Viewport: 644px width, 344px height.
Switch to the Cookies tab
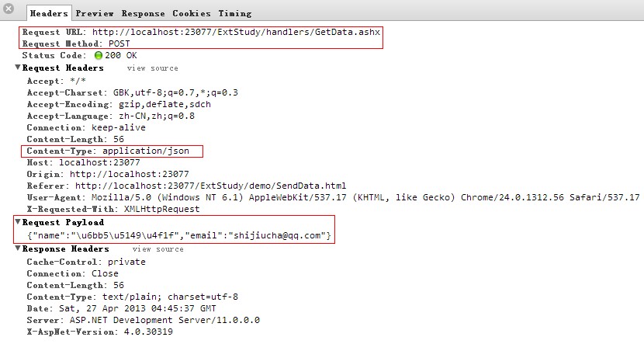click(191, 14)
